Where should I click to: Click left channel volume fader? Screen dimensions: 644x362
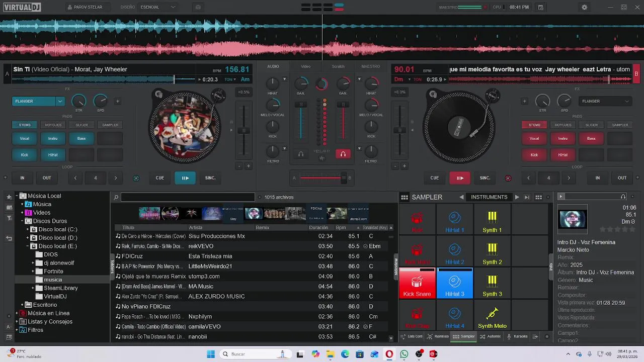point(301,105)
